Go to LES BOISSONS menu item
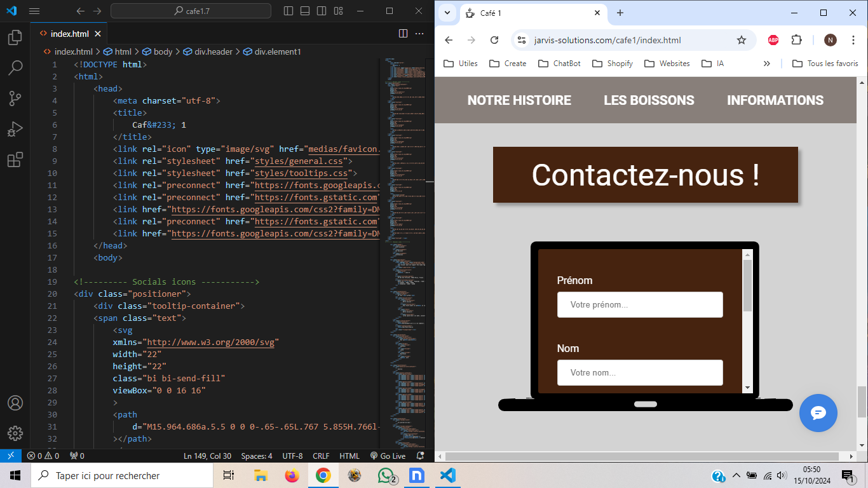The width and height of the screenshot is (868, 488). coord(649,100)
